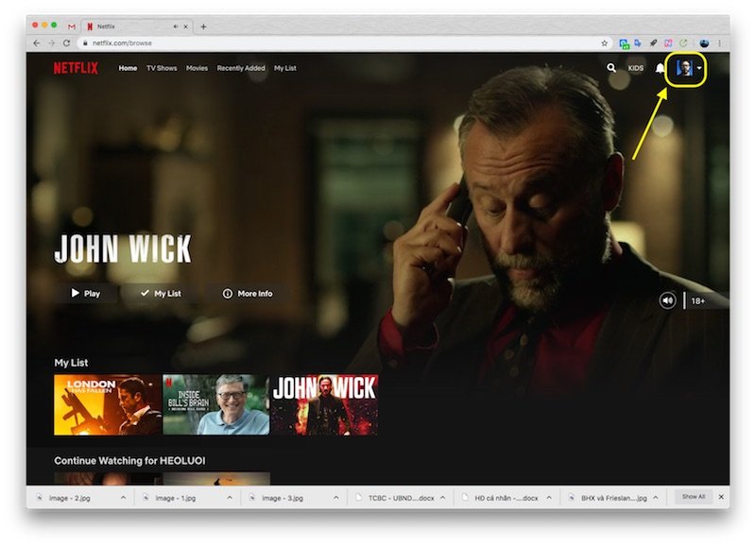Image resolution: width=756 pixels, height=546 pixels.
Task: Go to the Home menu item
Action: pos(128,68)
